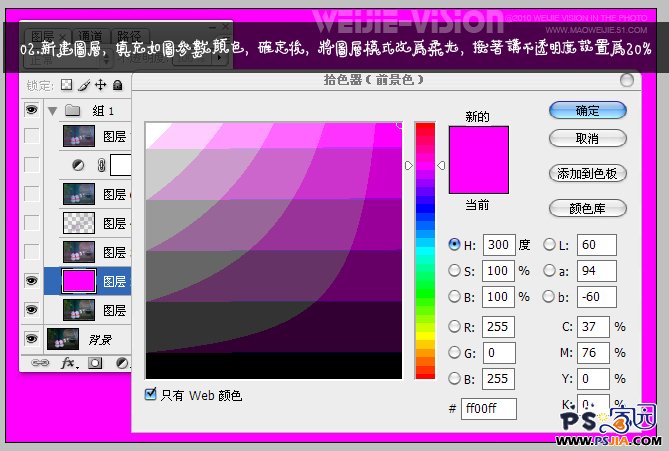The height and width of the screenshot is (451, 669).
Task: Click the chain link icon beside the mask
Action: pos(101,165)
